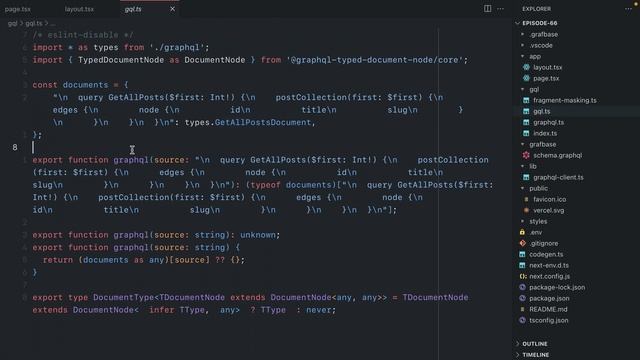The width and height of the screenshot is (640, 360).
Task: Click the GraphQL icon beside schema.graphql
Action: tap(526, 156)
